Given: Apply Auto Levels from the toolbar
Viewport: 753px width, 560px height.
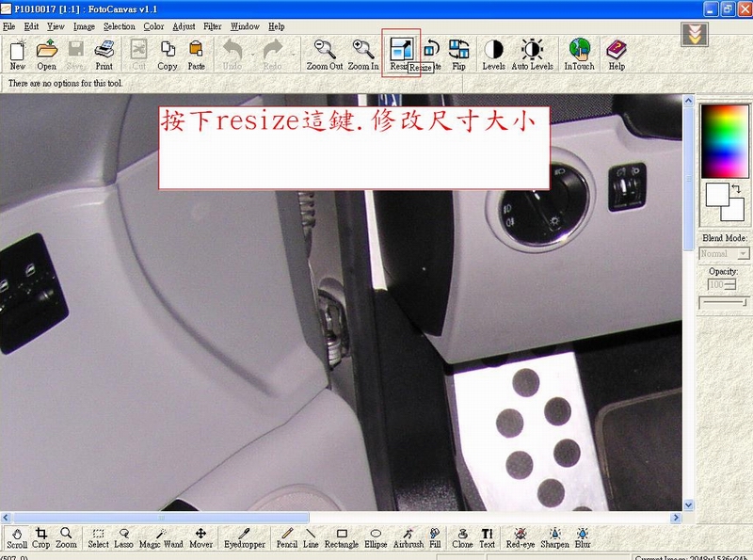Looking at the screenshot, I should tap(532, 54).
